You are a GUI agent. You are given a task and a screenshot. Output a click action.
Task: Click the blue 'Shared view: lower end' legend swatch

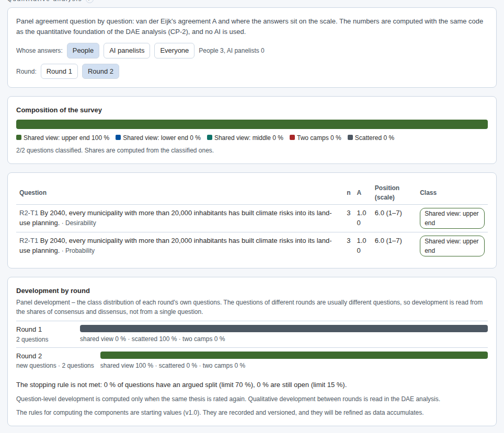(x=118, y=137)
